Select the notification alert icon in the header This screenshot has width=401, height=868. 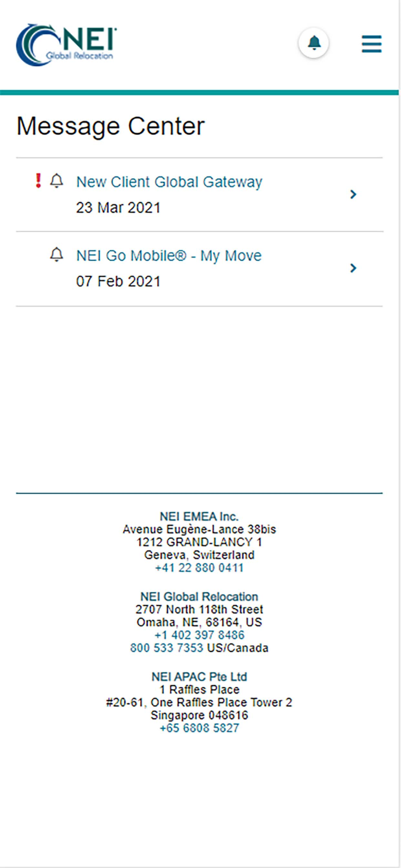[314, 42]
